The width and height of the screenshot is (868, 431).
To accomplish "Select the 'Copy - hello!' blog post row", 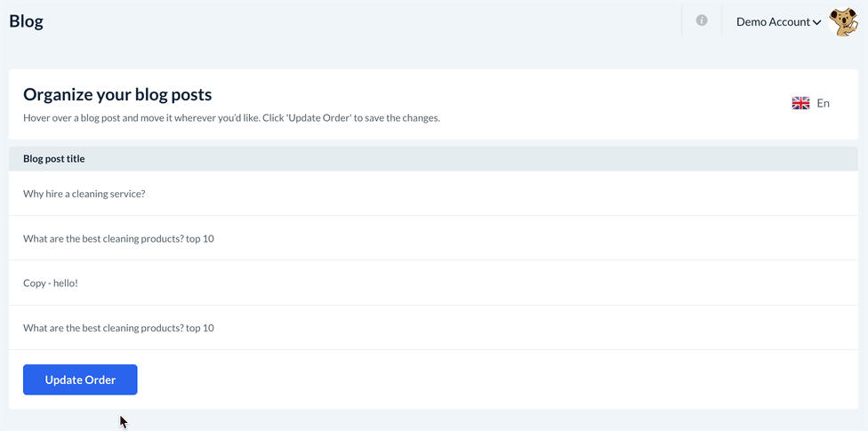I will [51, 283].
